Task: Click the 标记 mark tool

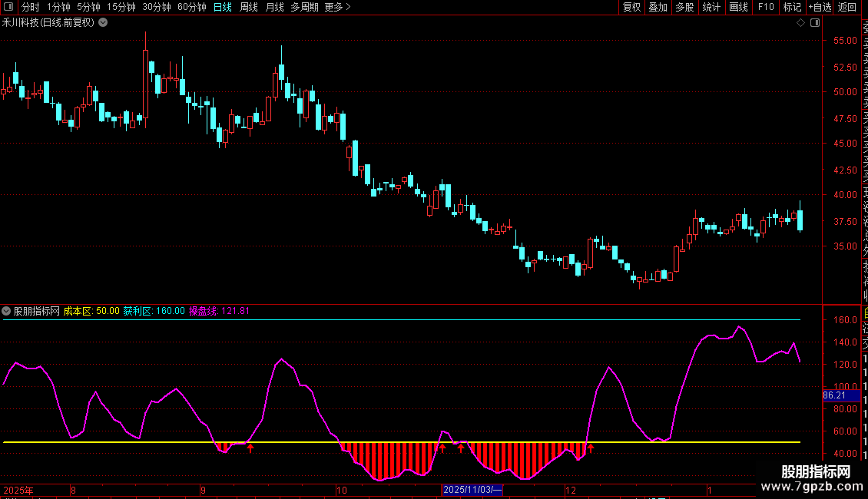Action: [x=791, y=8]
